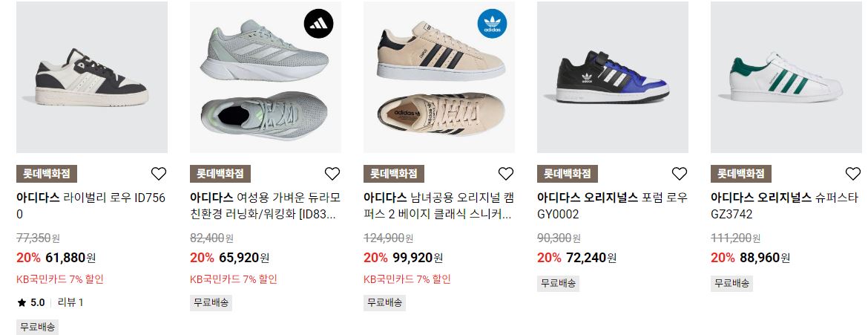
Task: Favorite the Rivalry Low ID7560 with heart icon
Action: tap(159, 174)
